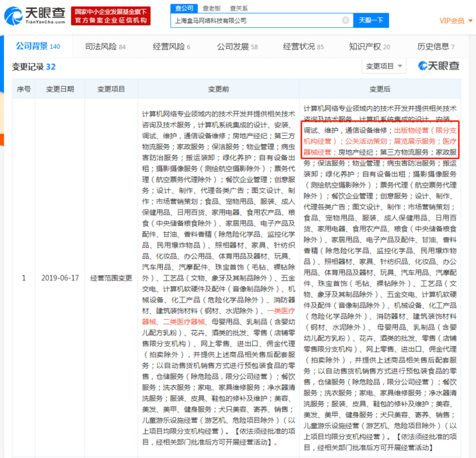The height and width of the screenshot is (458, 476).
Task: Open the 公司发展 tab
Action: point(237,46)
